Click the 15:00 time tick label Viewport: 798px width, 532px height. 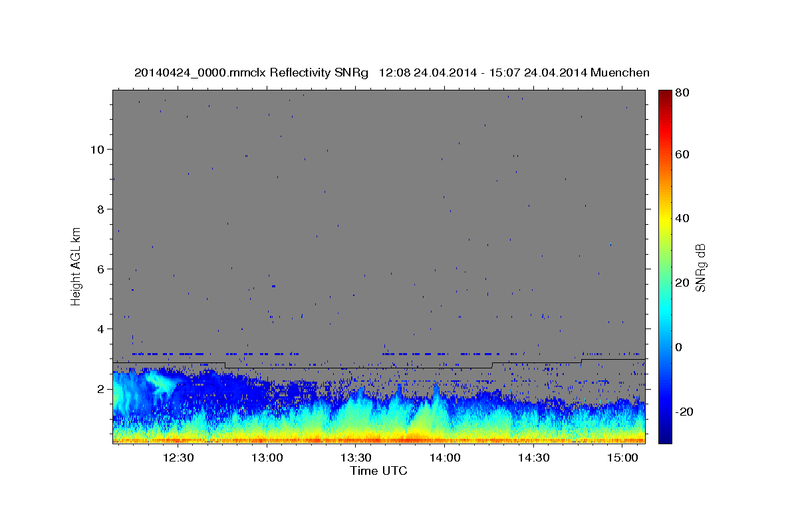(622, 458)
